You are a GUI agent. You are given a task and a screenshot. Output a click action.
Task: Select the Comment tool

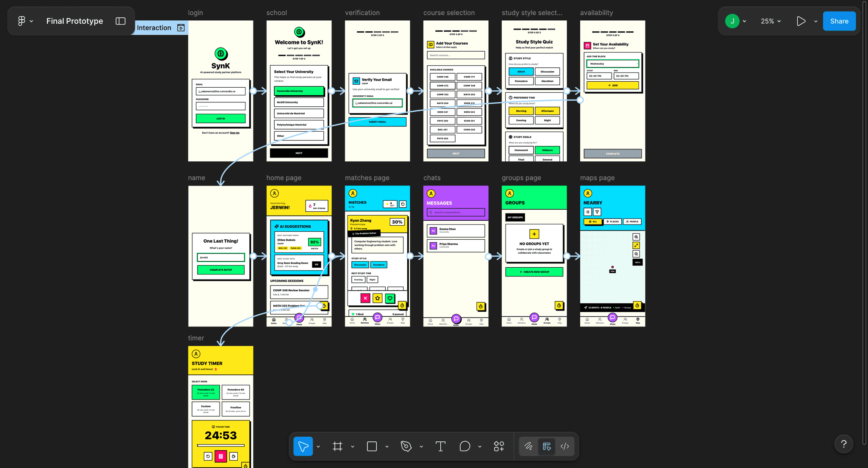coord(465,446)
